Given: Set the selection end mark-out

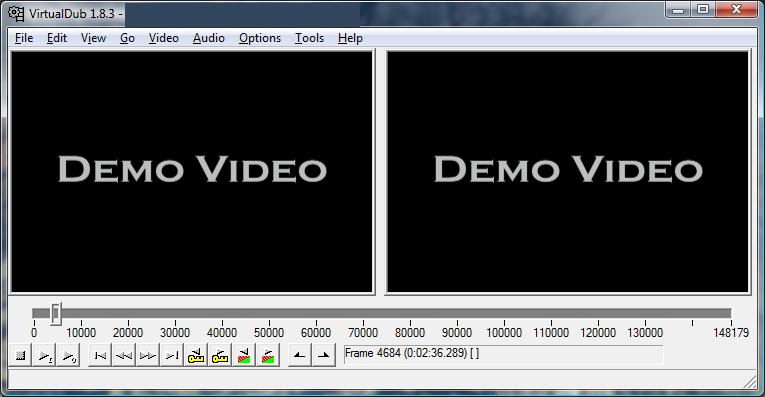Looking at the screenshot, I should pos(323,356).
